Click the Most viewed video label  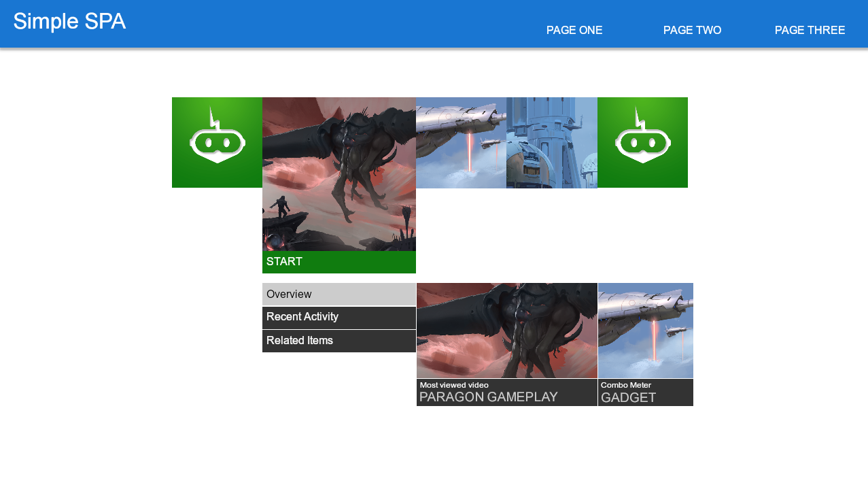454,385
